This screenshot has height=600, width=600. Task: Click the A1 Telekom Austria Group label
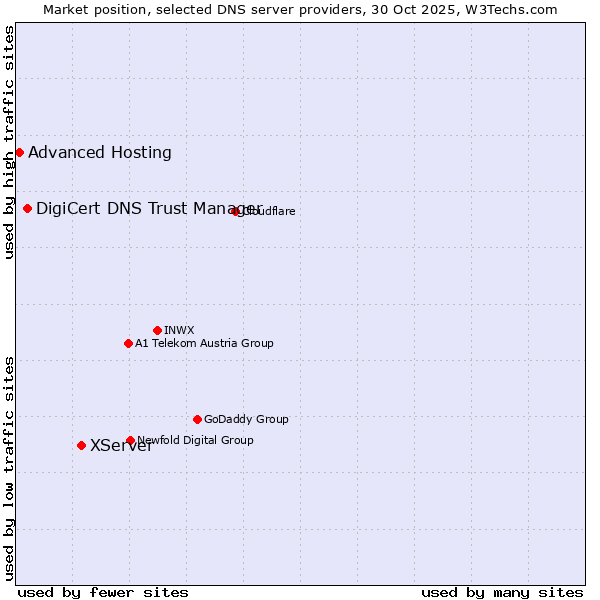click(x=204, y=344)
